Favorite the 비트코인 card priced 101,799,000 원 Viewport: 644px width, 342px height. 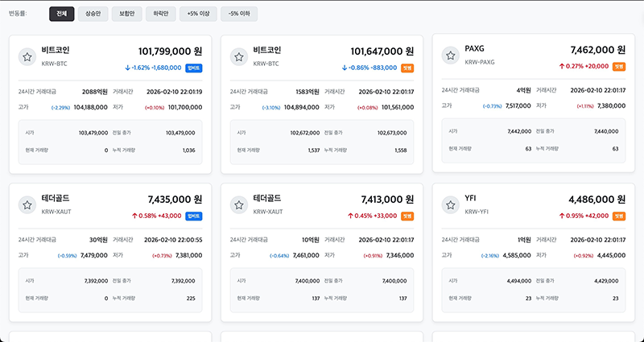point(27,57)
